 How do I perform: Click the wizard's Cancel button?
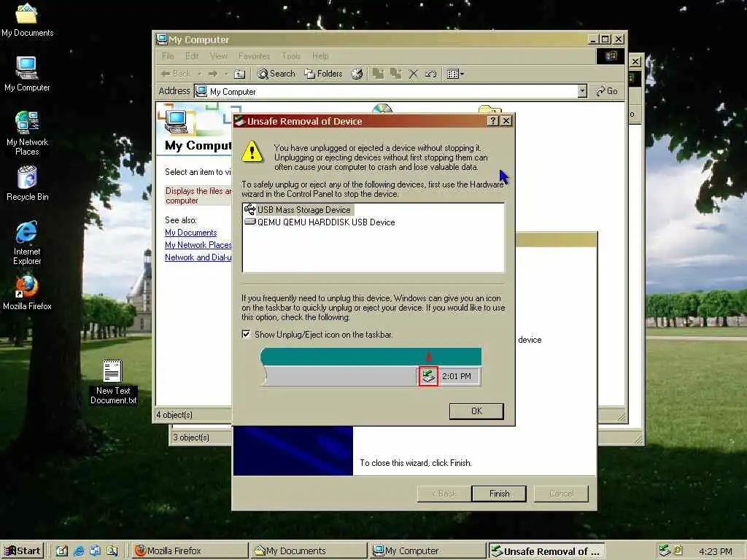(561, 494)
